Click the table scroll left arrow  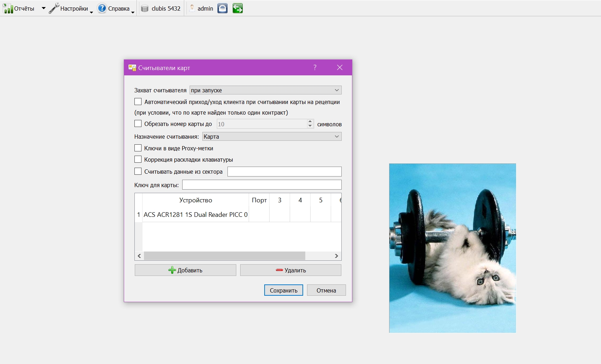tap(139, 256)
